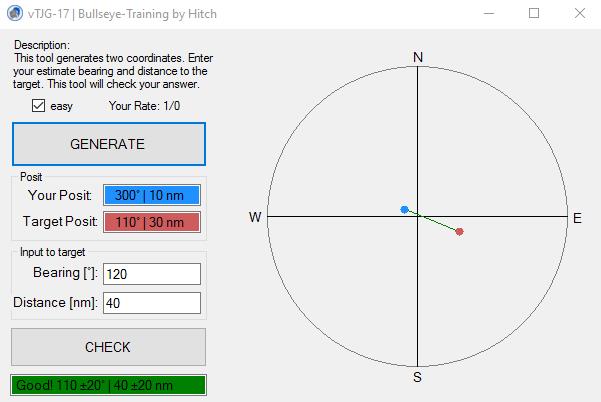Maximize the Bullseye-Training window
Viewport: 601px width, 402px height.
(x=534, y=14)
